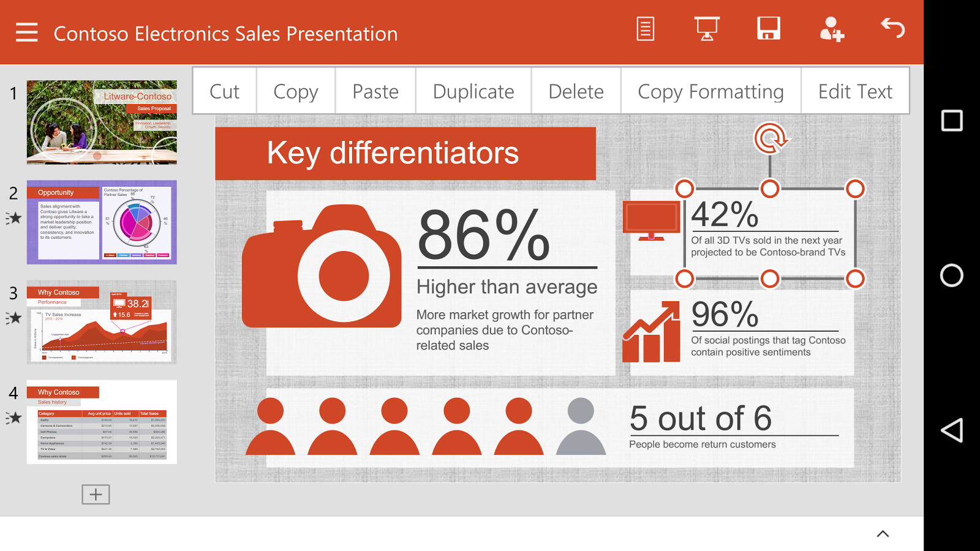The height and width of the screenshot is (551, 980).
Task: Select the 5 out of 6 text
Action: (x=701, y=418)
